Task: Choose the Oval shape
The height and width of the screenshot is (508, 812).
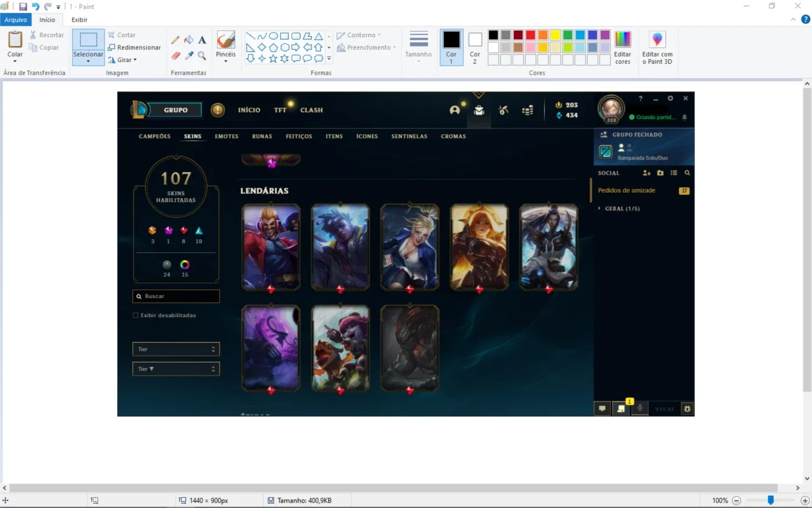Action: click(x=273, y=36)
